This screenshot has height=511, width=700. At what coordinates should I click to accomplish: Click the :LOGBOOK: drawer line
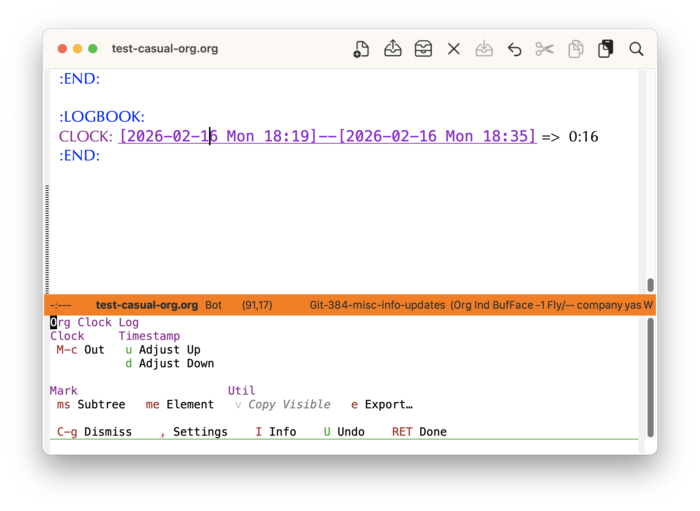(102, 117)
